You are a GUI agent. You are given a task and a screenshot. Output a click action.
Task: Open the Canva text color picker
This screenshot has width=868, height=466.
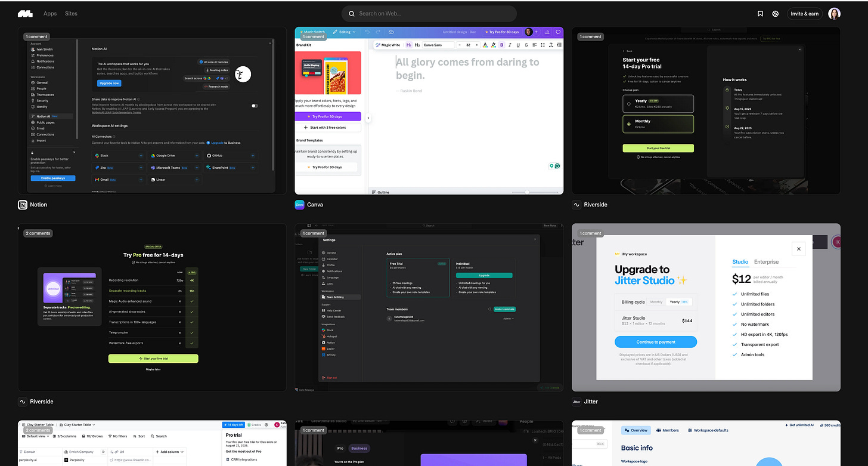click(485, 45)
